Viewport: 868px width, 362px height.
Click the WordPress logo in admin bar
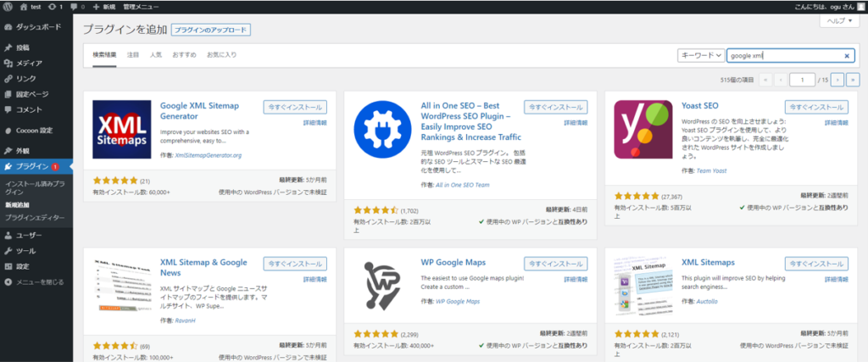(x=8, y=7)
